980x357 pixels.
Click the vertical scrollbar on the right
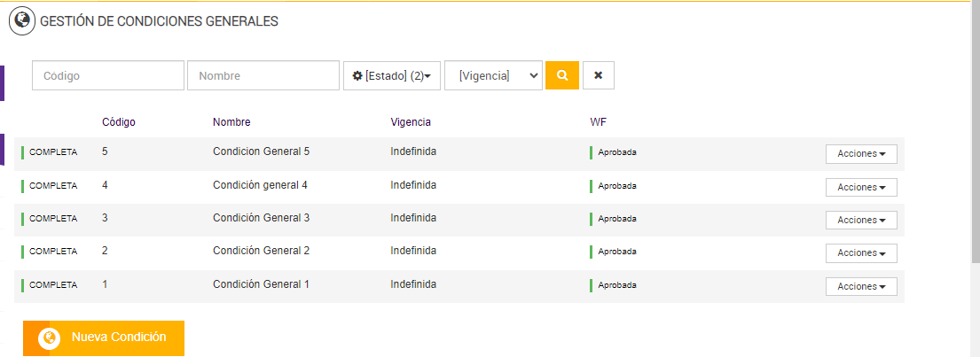[x=974, y=133]
